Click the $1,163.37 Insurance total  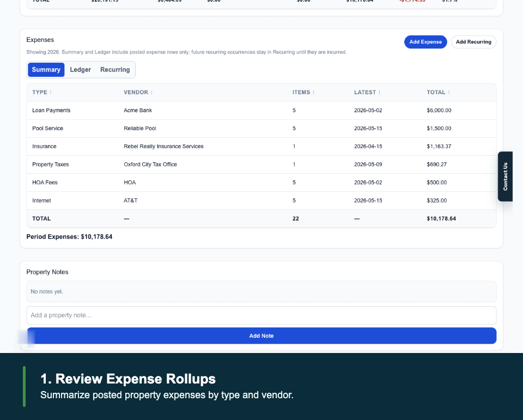pos(439,147)
